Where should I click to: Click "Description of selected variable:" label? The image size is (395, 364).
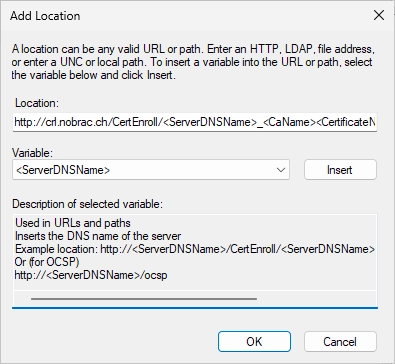click(x=87, y=204)
